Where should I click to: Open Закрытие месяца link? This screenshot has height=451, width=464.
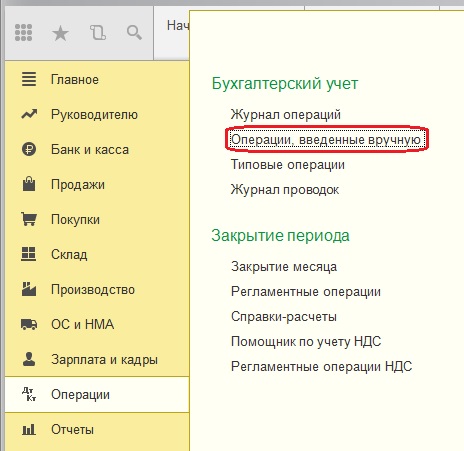click(x=284, y=267)
